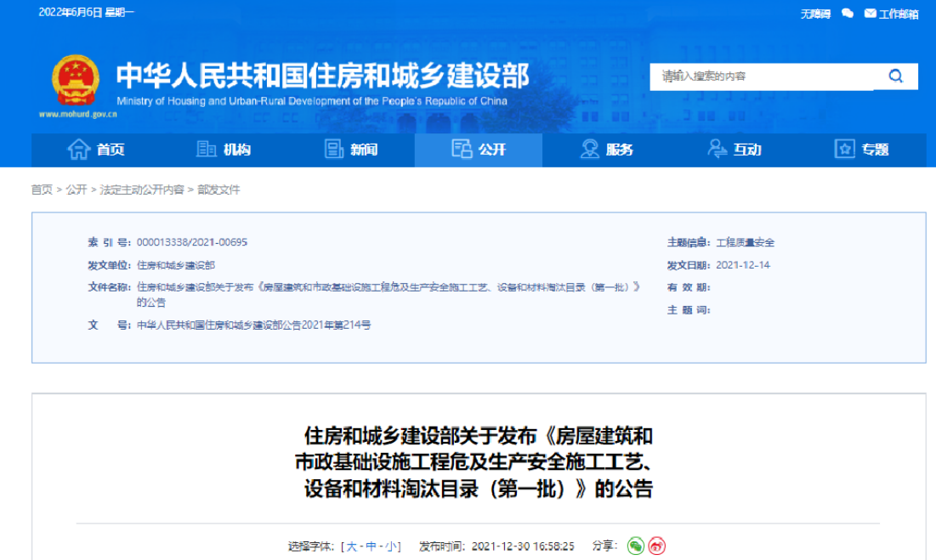
Task: Click 法定主动公开内容 breadcrumb link
Action: [142, 189]
